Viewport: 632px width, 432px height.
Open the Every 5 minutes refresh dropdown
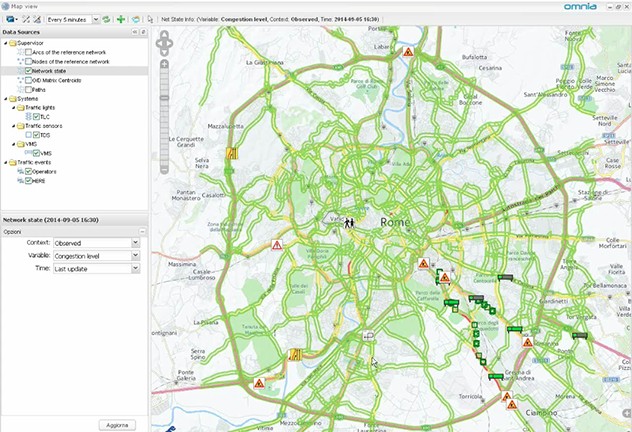[96, 19]
